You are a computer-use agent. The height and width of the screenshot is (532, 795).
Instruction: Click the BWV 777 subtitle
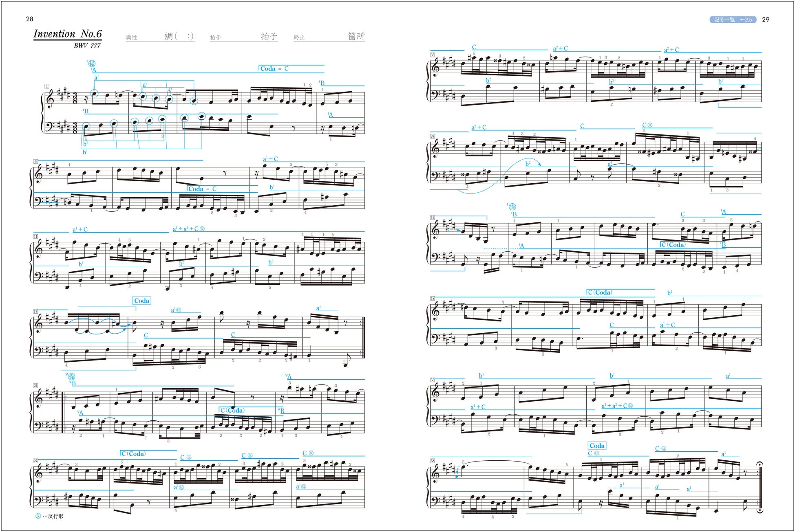coord(87,46)
